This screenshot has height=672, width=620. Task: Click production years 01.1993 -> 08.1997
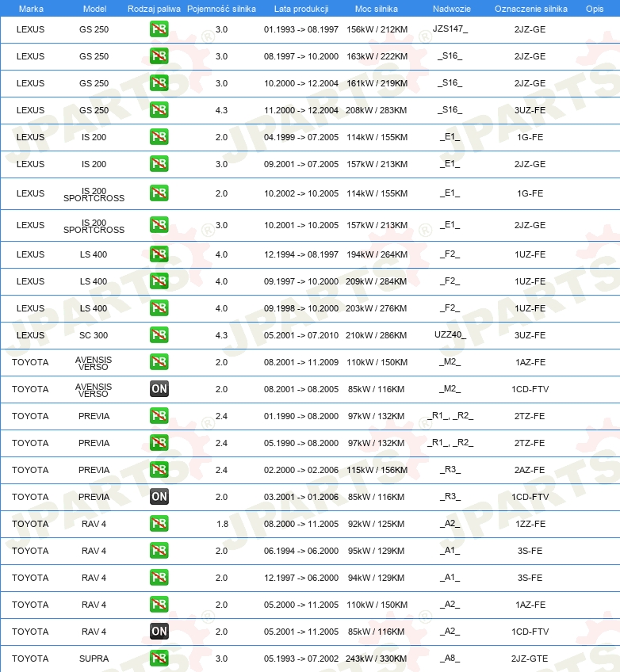pyautogui.click(x=301, y=29)
